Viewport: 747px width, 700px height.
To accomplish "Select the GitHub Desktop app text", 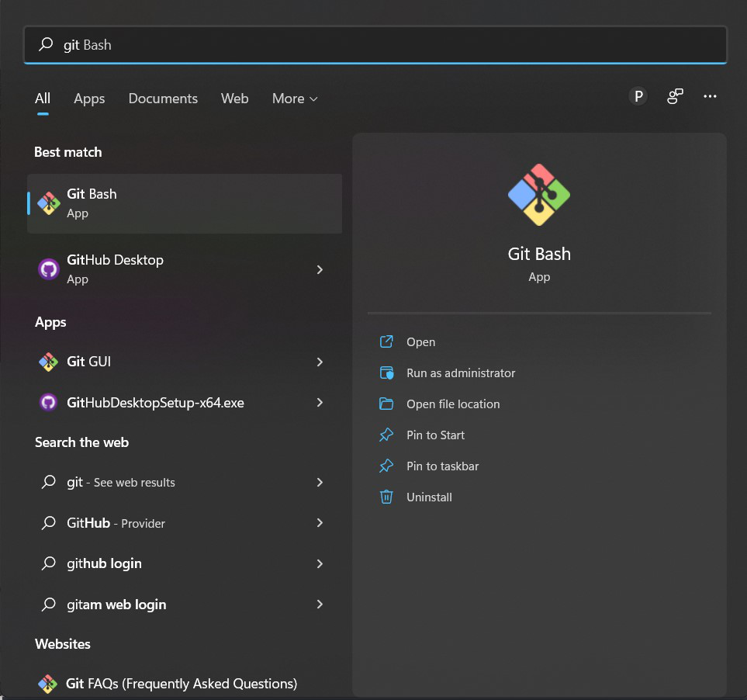I will (x=115, y=260).
